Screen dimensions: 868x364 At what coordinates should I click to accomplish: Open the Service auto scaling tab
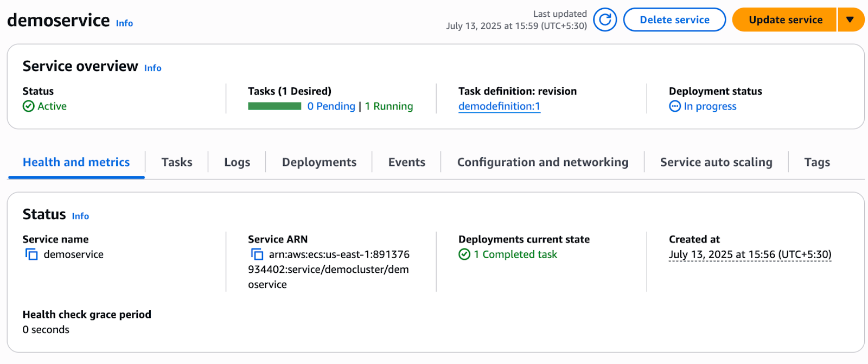tap(716, 162)
